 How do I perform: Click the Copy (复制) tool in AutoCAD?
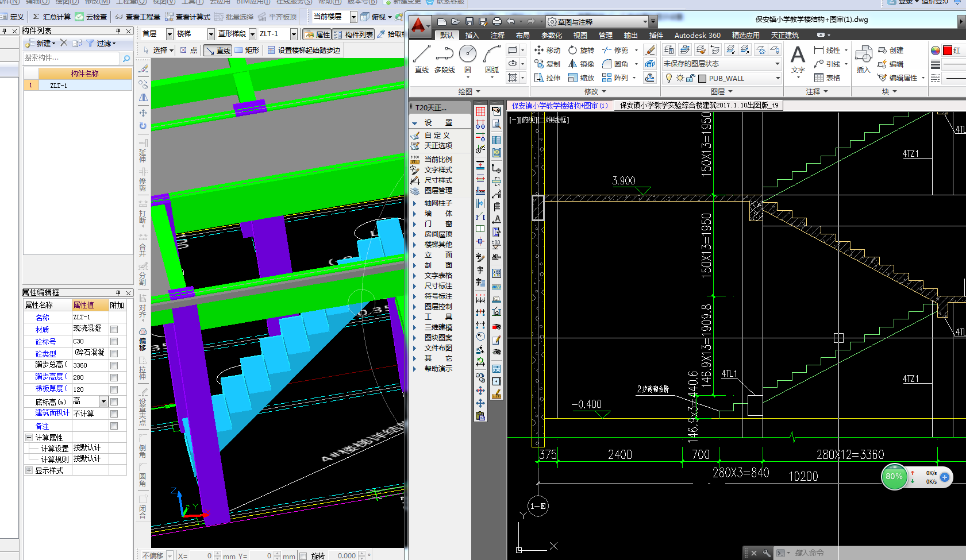point(547,64)
